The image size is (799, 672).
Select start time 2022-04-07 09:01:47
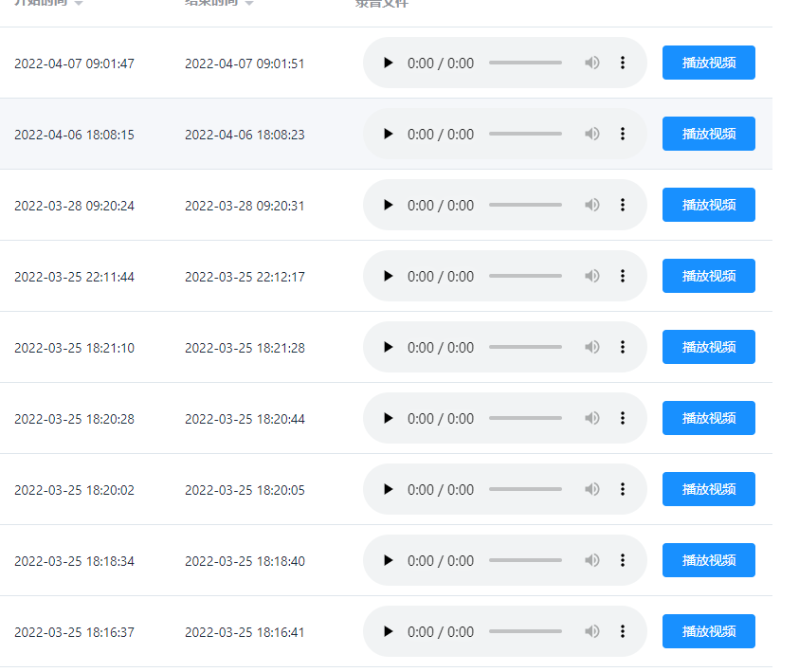coord(74,64)
